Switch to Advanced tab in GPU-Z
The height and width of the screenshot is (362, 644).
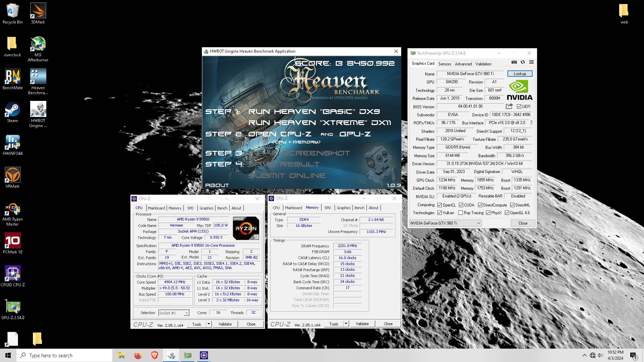point(463,64)
